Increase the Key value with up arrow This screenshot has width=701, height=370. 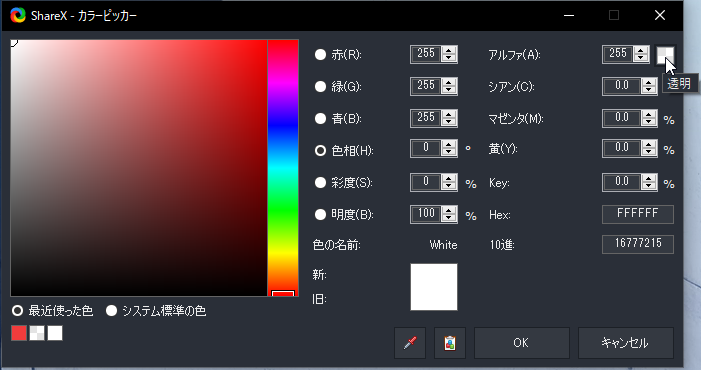point(649,178)
